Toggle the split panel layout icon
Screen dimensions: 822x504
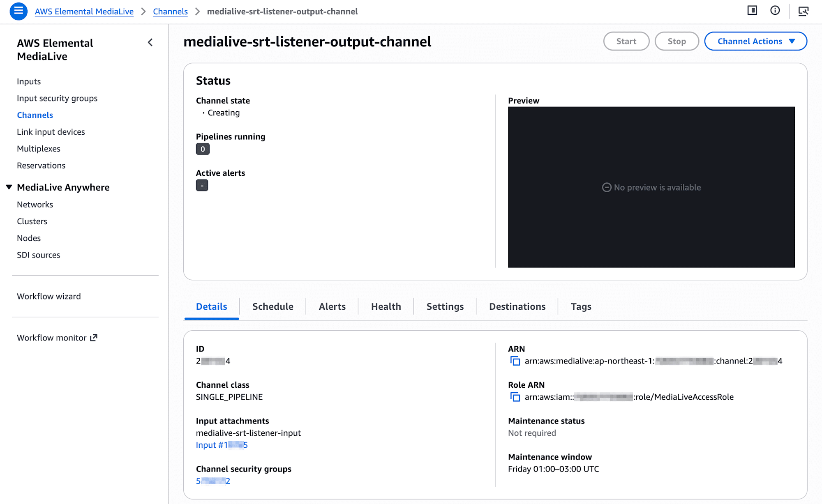point(752,11)
